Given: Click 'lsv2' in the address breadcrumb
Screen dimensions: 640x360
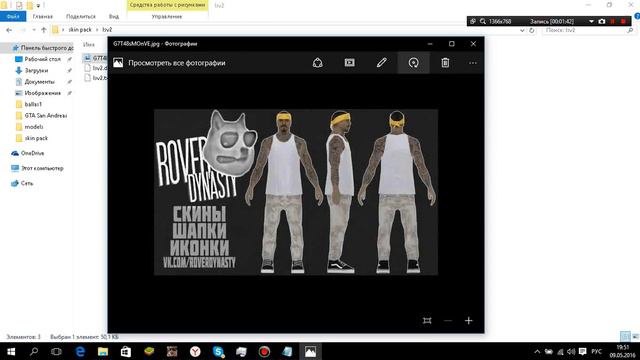Looking at the screenshot, I should pos(107,30).
